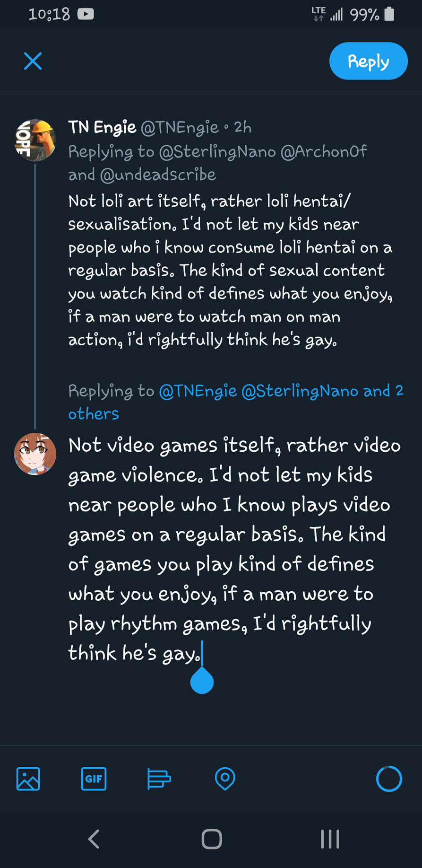Image resolution: width=422 pixels, height=868 pixels.
Task: Open TN Engie's profile avatar
Action: (35, 140)
